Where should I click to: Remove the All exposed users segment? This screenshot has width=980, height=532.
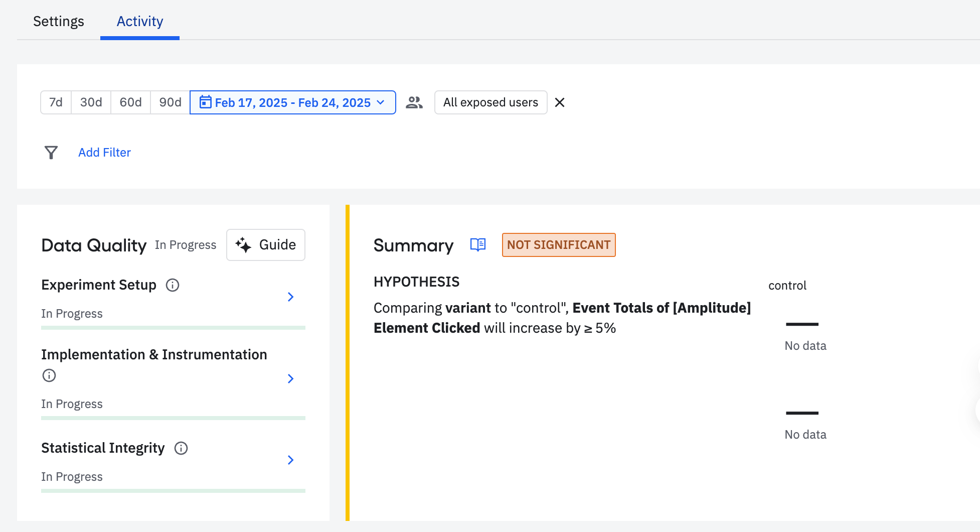tap(560, 102)
